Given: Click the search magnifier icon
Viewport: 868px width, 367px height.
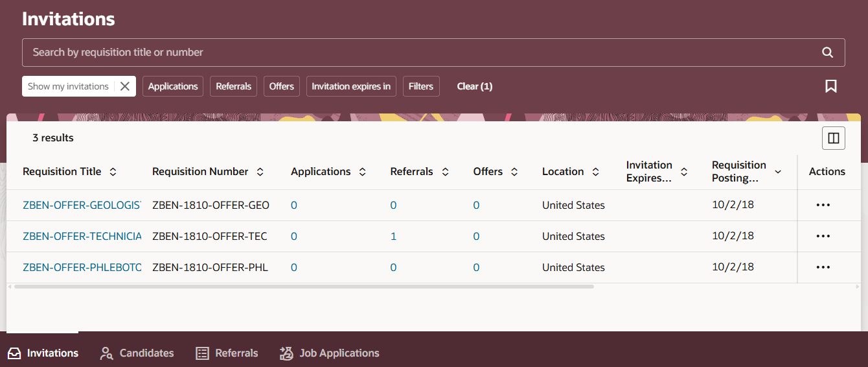Looking at the screenshot, I should (827, 53).
